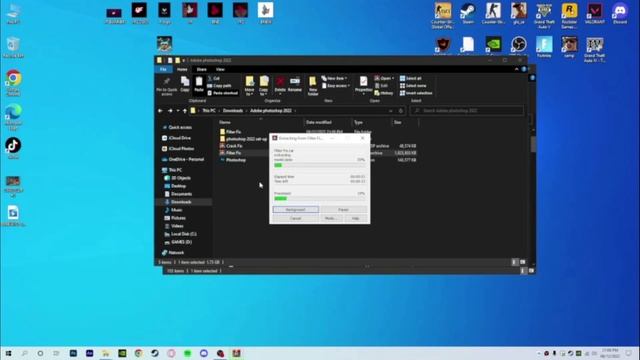Click Copy path in the ribbon

pos(219,86)
